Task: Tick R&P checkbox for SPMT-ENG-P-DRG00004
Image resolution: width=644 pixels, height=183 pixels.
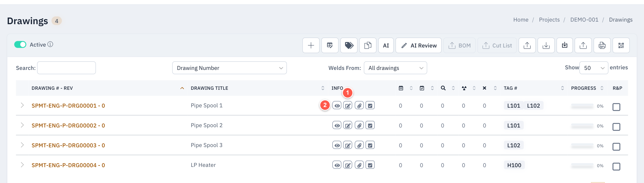Action: (x=616, y=167)
